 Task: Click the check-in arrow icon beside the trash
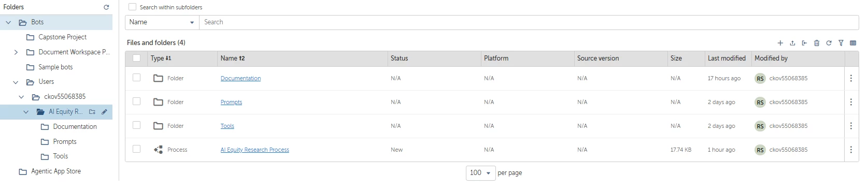pos(804,43)
